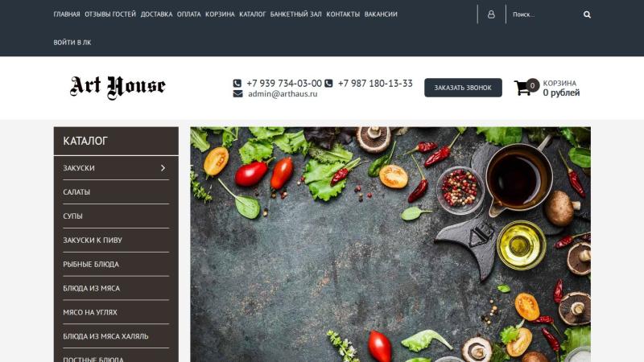Click the email envelope icon

tap(237, 93)
